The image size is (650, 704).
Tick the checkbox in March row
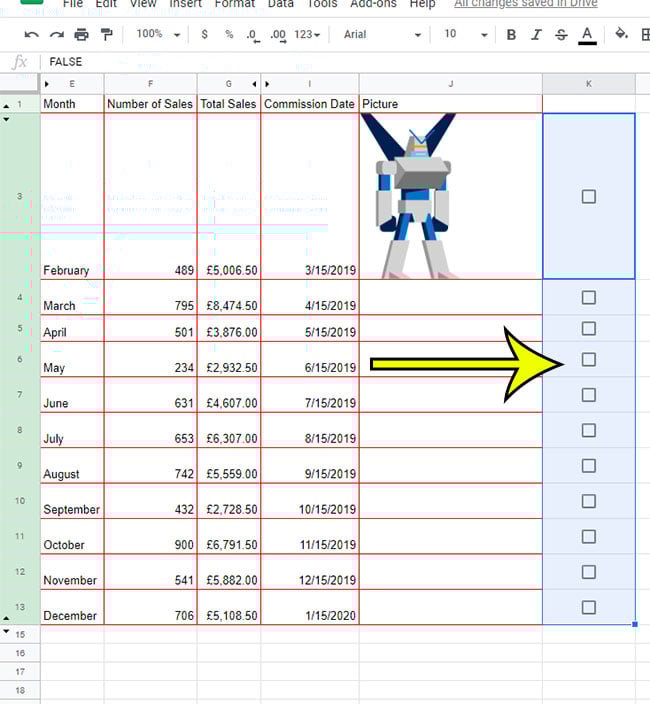[589, 297]
